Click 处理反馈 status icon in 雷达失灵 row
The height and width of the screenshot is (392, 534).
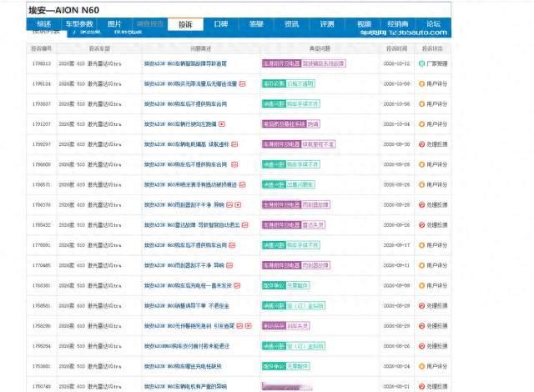[x=421, y=225]
